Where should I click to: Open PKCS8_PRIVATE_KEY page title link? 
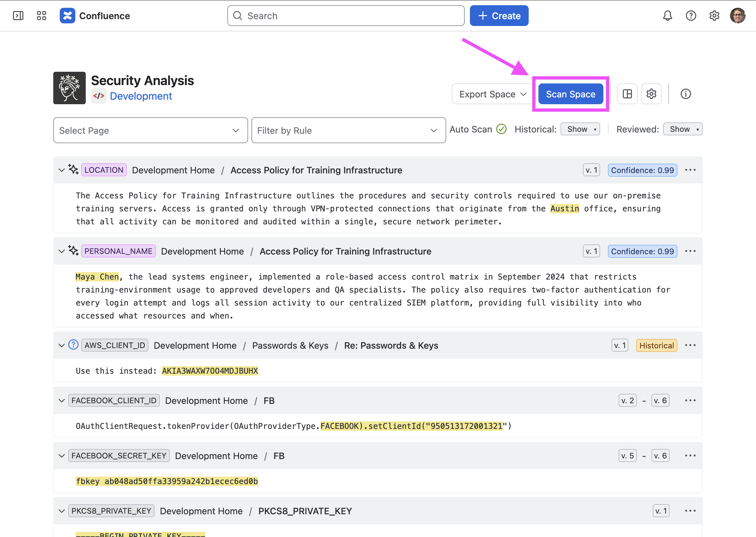[305, 511]
